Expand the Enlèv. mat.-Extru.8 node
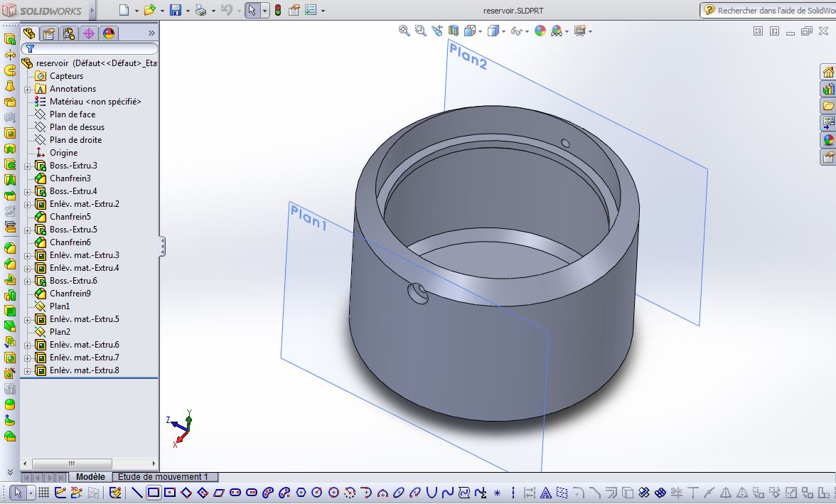The image size is (836, 504). click(x=27, y=370)
